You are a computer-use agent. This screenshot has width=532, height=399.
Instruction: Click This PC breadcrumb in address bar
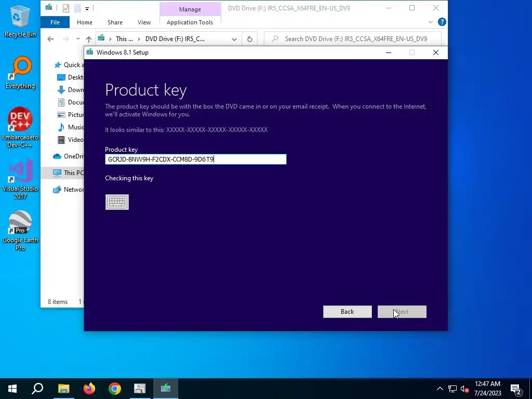click(x=124, y=39)
